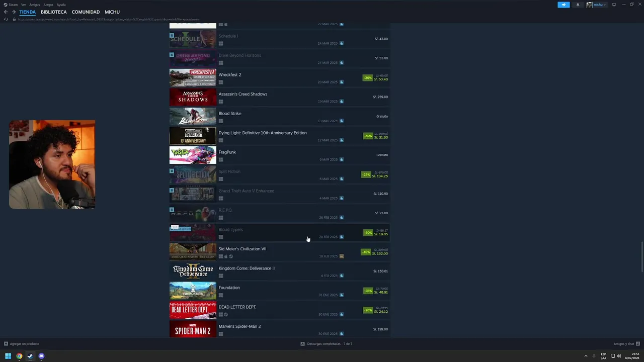Click Windows platform icon under Wreckfest 2

[221, 82]
